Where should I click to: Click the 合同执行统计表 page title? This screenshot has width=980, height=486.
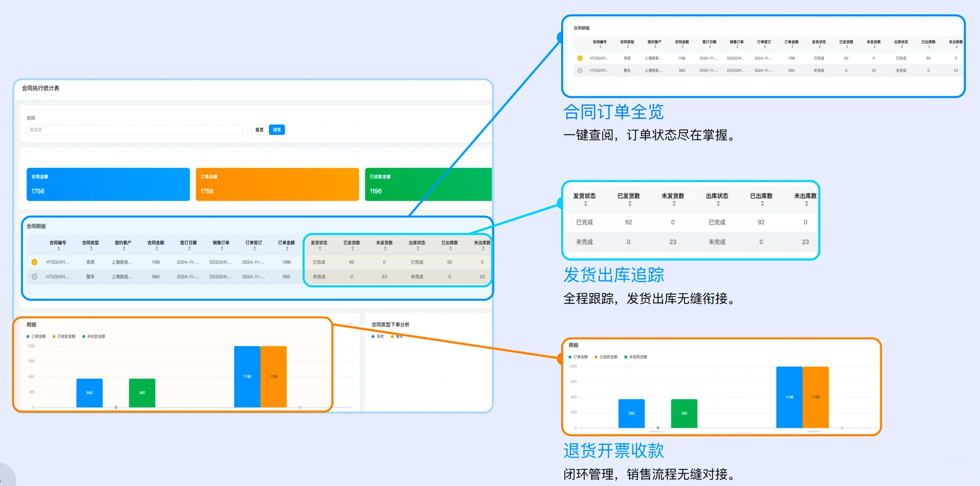click(40, 88)
